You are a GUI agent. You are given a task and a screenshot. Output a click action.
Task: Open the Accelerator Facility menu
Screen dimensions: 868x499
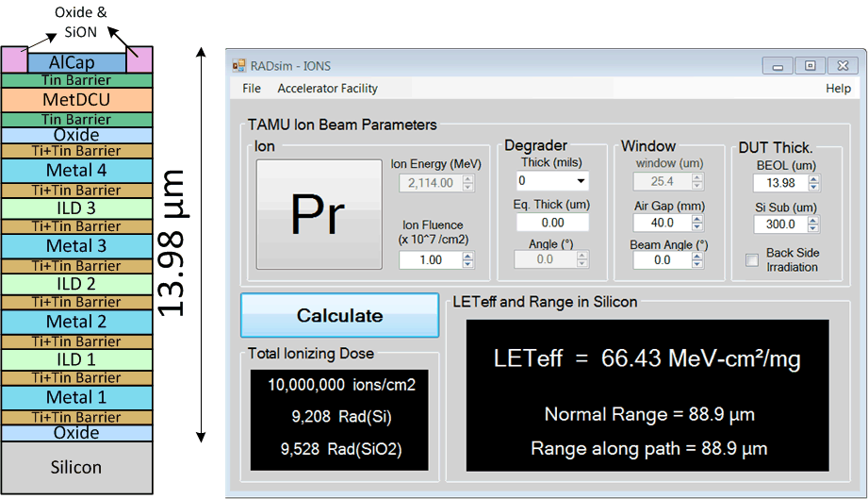(327, 89)
